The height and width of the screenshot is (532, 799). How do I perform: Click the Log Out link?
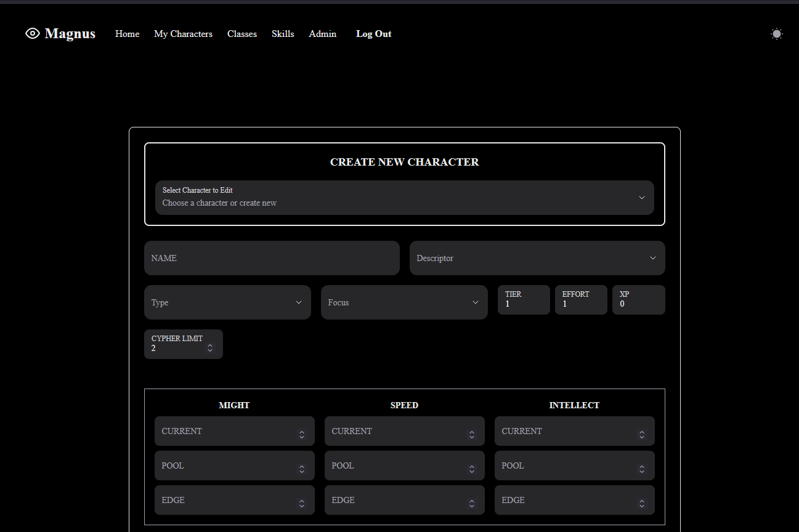[373, 34]
